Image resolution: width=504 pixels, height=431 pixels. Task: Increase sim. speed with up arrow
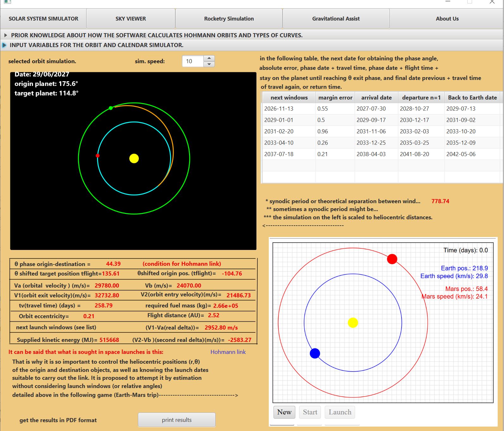[209, 58]
